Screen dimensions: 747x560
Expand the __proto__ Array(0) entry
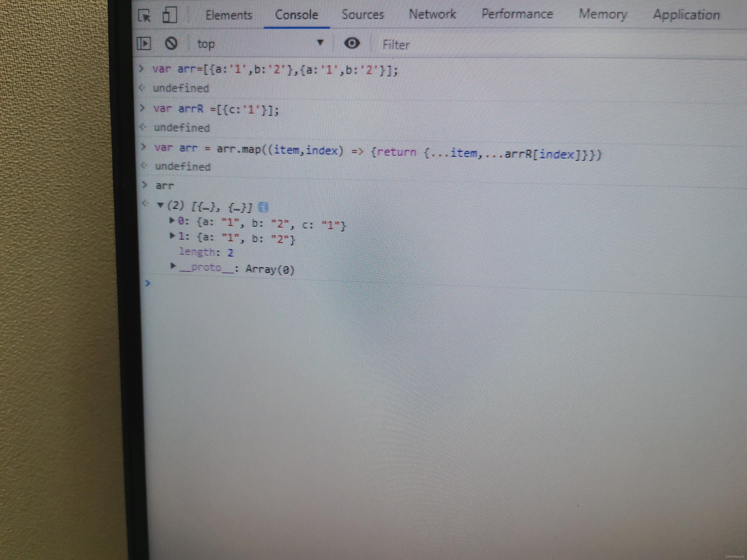(x=173, y=266)
